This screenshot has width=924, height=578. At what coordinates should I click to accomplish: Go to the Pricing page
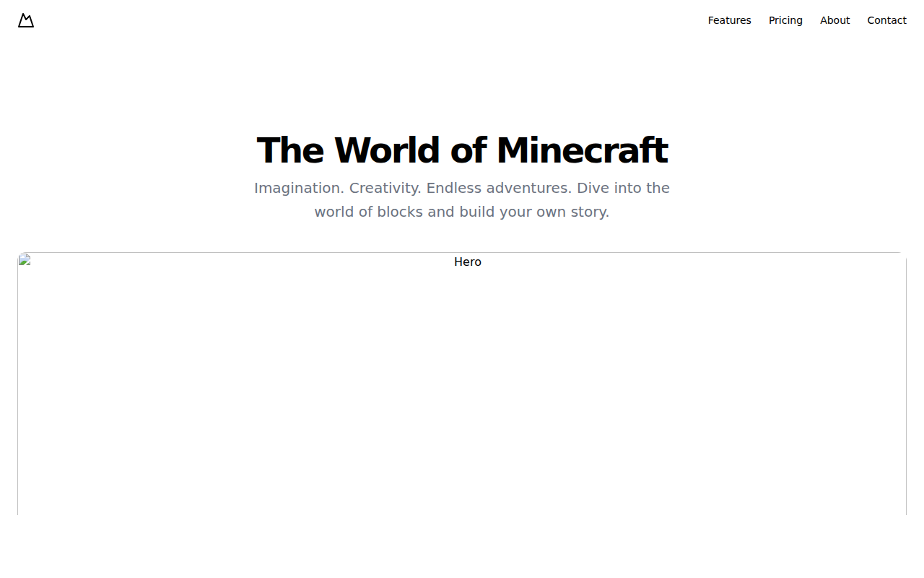[x=785, y=20]
